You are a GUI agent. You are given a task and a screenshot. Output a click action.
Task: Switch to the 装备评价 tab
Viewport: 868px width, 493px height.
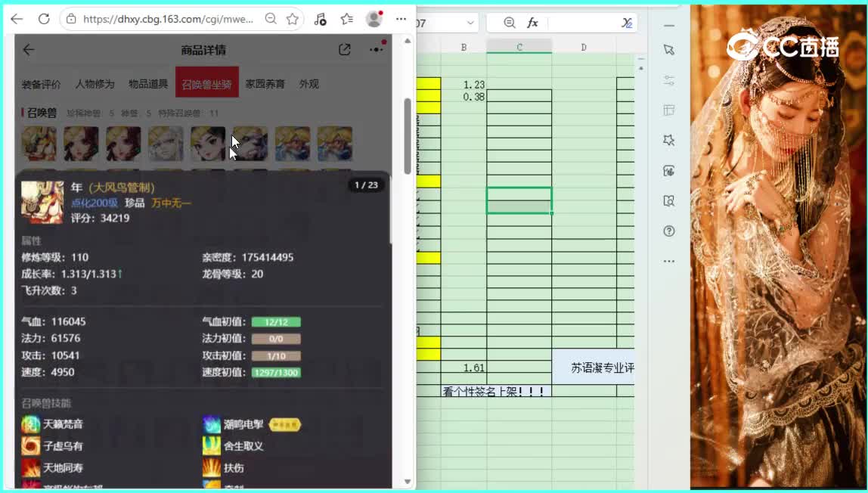41,84
